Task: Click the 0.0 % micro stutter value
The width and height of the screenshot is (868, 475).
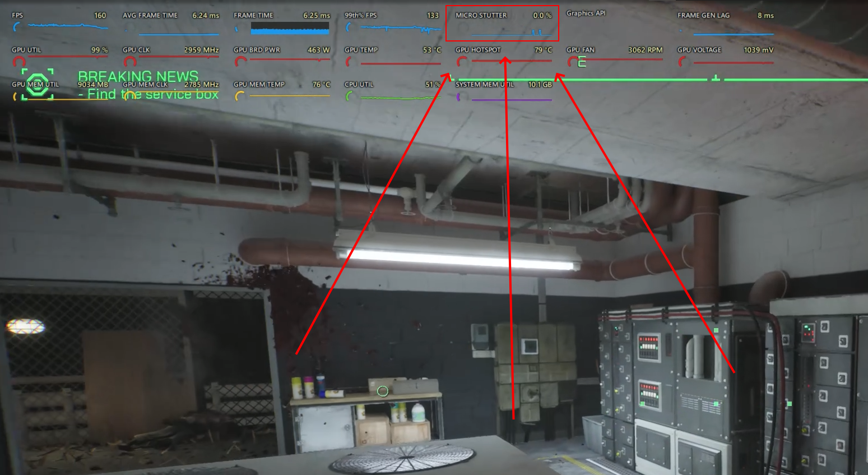Action: coord(542,16)
